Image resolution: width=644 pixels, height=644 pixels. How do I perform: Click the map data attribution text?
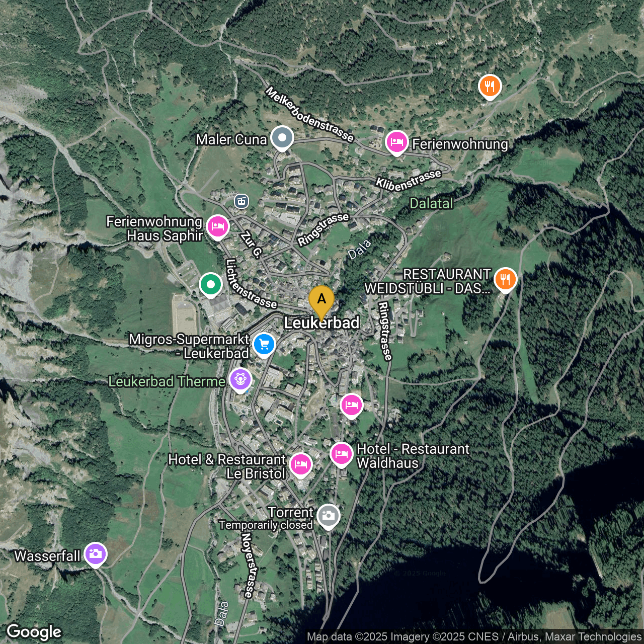pos(474,636)
